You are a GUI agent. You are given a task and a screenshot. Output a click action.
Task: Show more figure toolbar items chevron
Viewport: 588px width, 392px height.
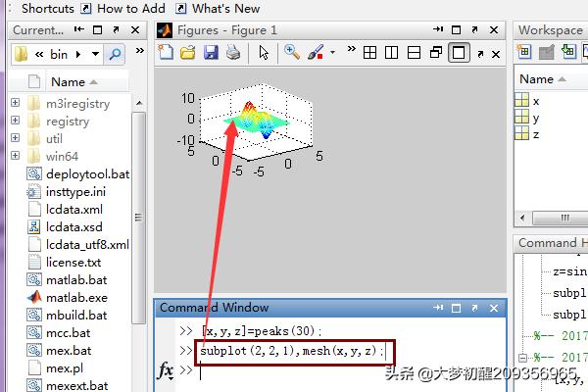pos(352,49)
